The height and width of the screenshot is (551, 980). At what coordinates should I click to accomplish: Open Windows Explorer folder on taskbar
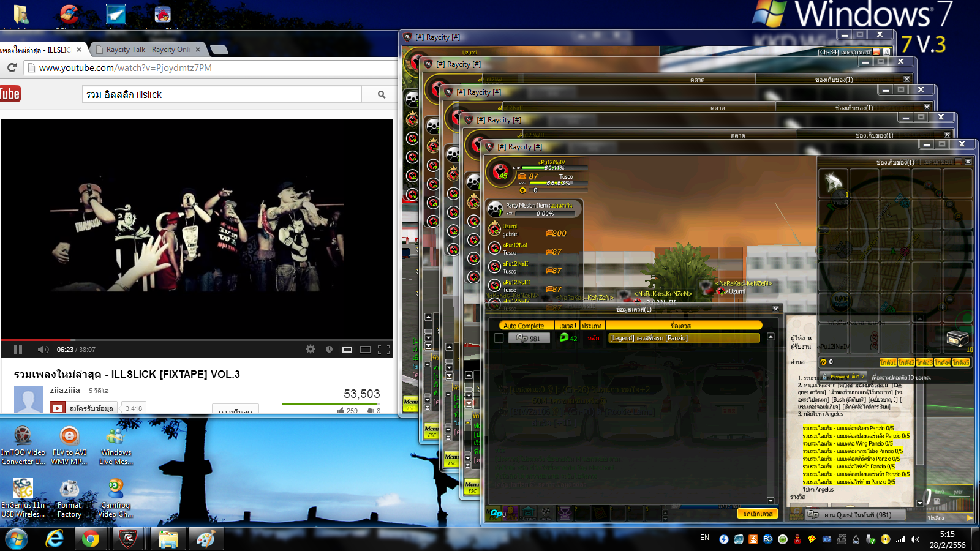click(x=168, y=539)
